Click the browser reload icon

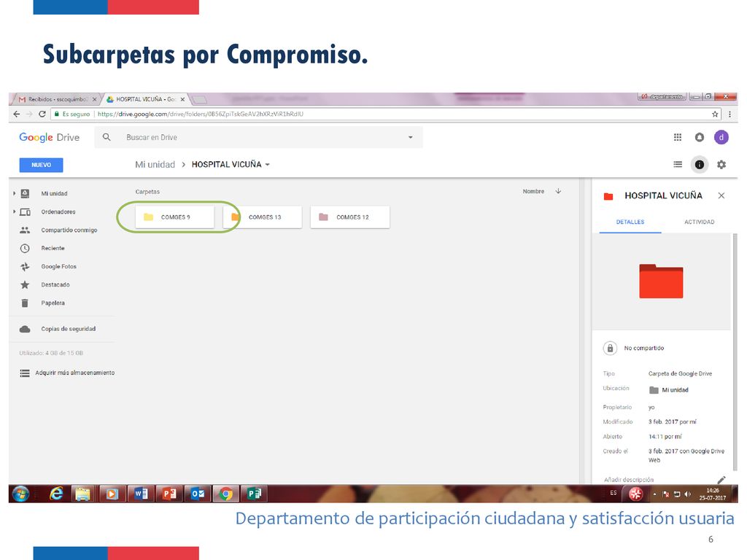pos(42,114)
